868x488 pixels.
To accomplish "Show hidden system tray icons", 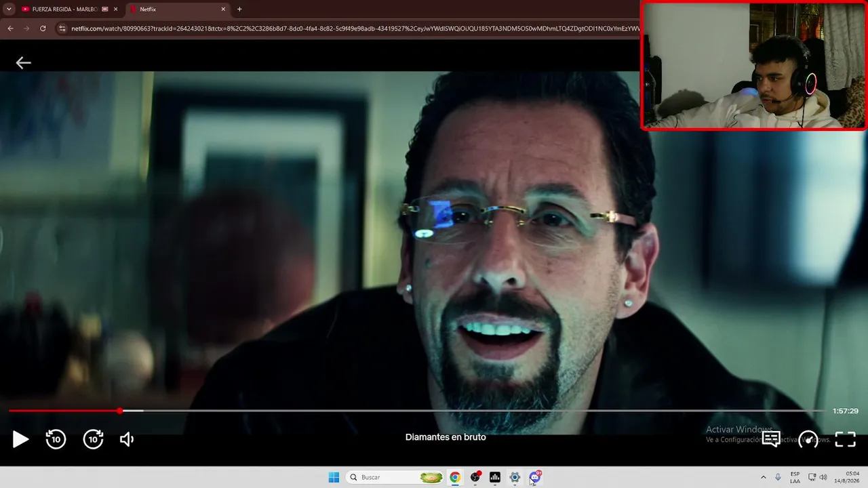I will click(764, 477).
